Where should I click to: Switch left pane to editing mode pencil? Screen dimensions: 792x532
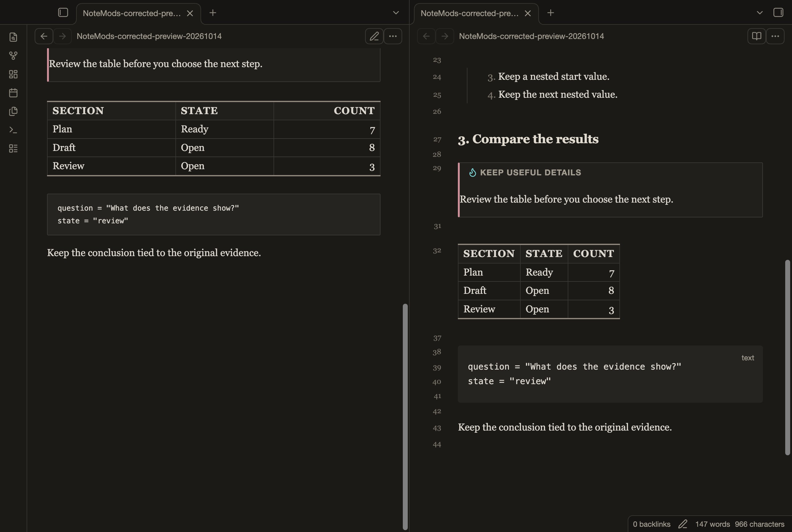374,36
